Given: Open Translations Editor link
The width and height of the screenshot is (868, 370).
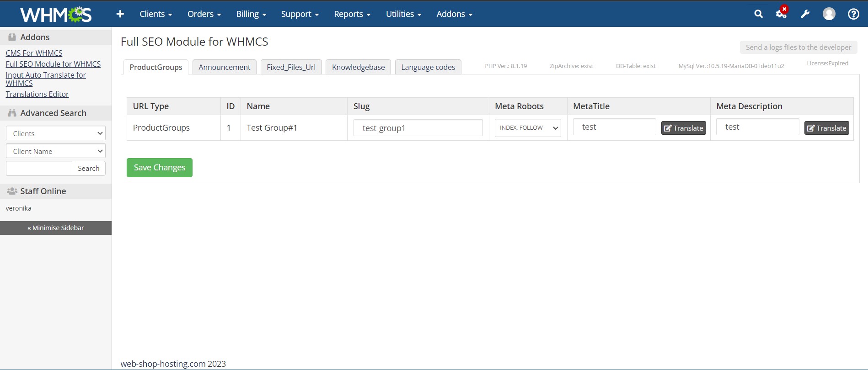Looking at the screenshot, I should coord(37,94).
